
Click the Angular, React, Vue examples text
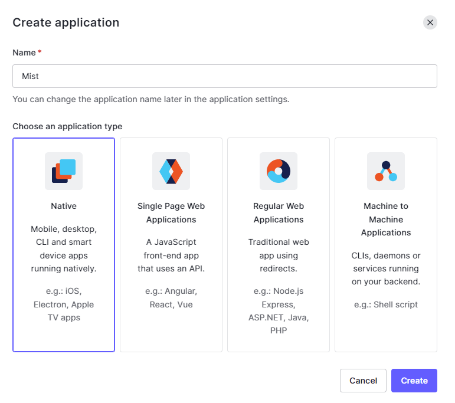tap(171, 298)
